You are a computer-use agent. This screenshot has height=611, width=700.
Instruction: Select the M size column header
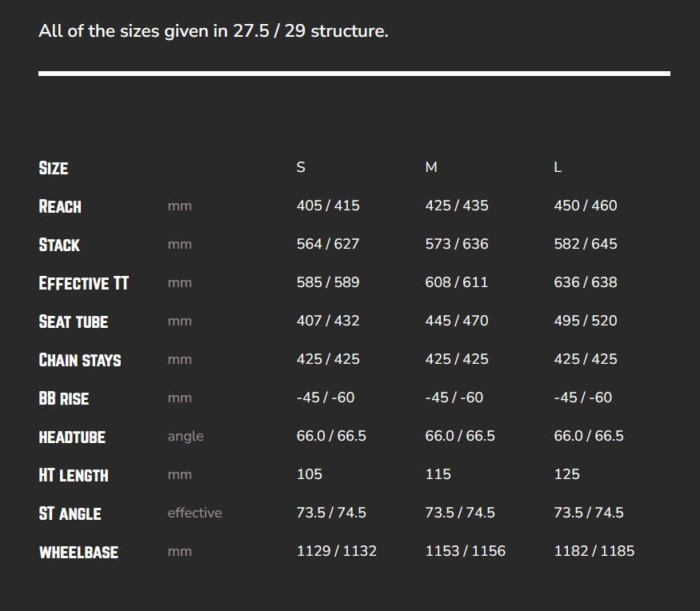point(431,167)
